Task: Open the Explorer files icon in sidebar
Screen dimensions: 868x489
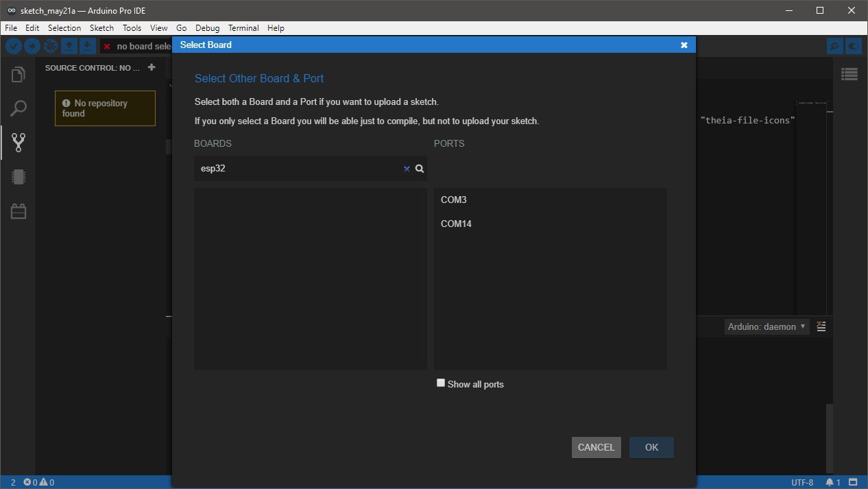Action: [x=19, y=74]
